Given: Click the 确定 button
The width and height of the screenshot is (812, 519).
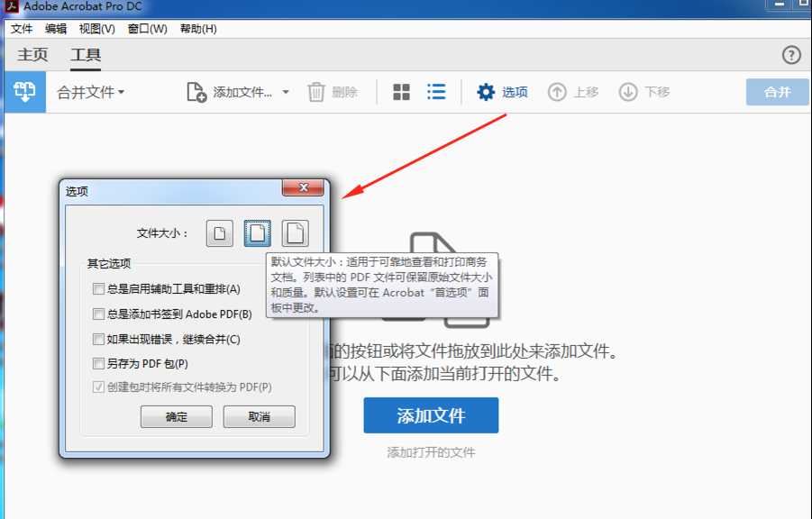Looking at the screenshot, I should click(x=177, y=416).
